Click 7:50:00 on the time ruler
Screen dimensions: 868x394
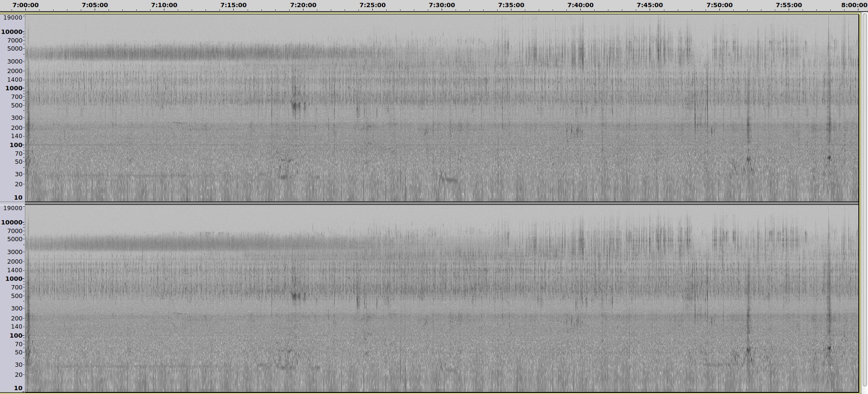[x=719, y=5]
